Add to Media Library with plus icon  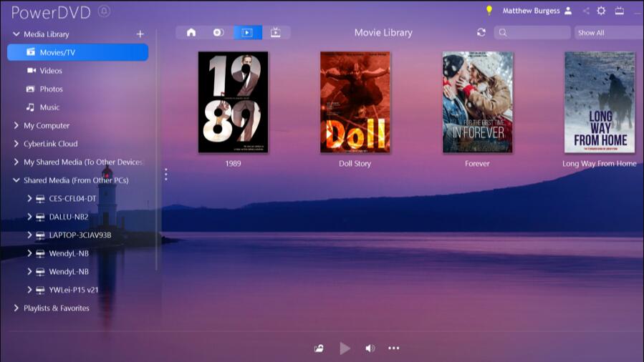140,34
